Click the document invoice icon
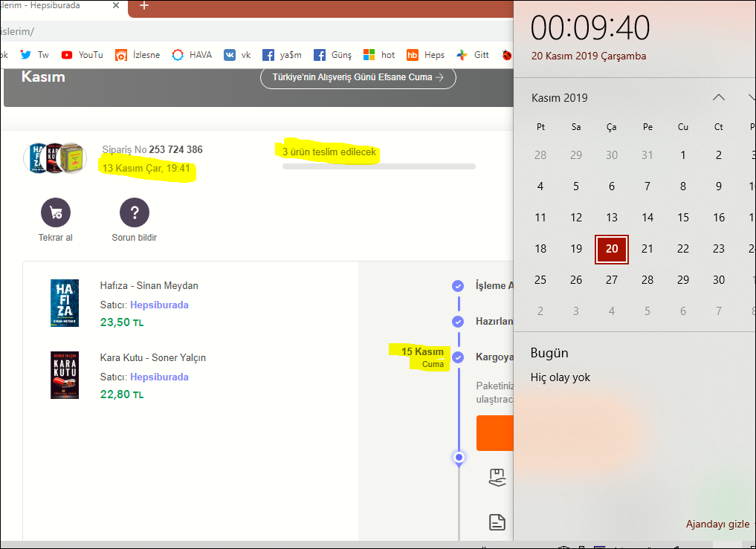Screen dimensions: 756x549 (497, 522)
